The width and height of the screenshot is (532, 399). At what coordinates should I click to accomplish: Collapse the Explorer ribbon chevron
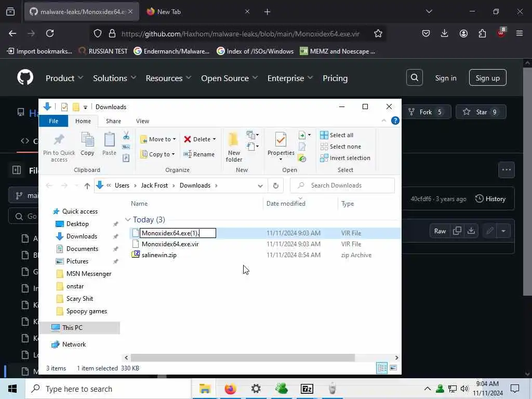(x=384, y=121)
